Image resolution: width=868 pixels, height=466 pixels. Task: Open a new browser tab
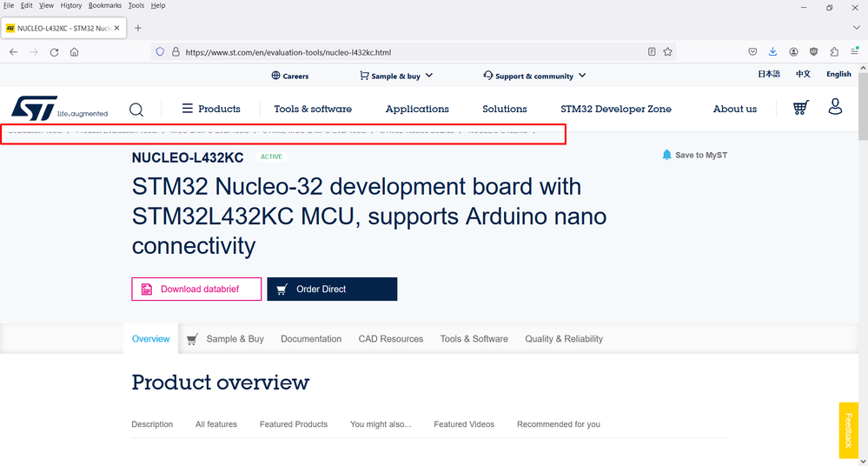pos(138,28)
